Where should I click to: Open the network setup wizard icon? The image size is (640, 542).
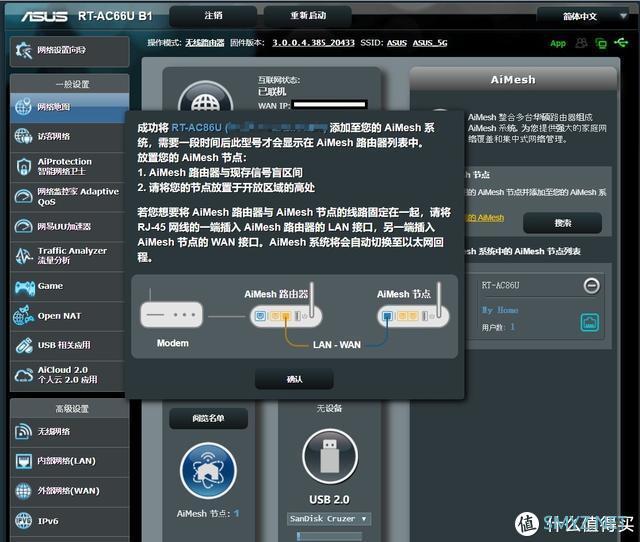click(x=23, y=50)
